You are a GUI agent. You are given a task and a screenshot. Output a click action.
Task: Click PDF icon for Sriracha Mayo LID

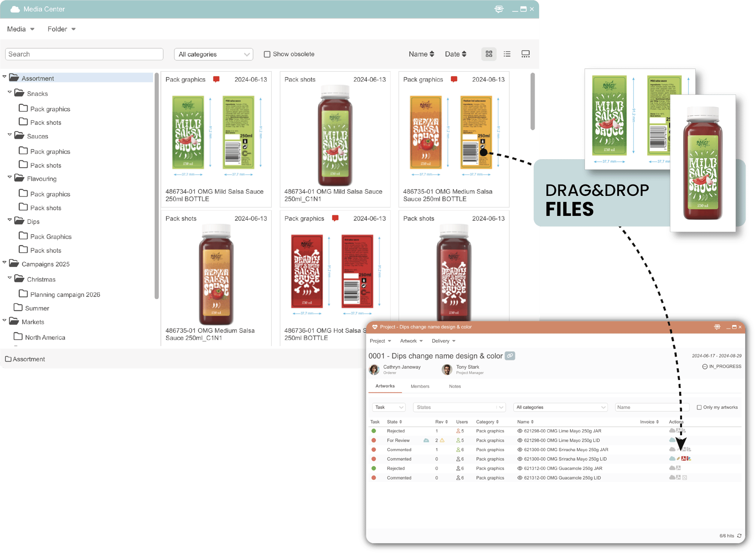683,459
